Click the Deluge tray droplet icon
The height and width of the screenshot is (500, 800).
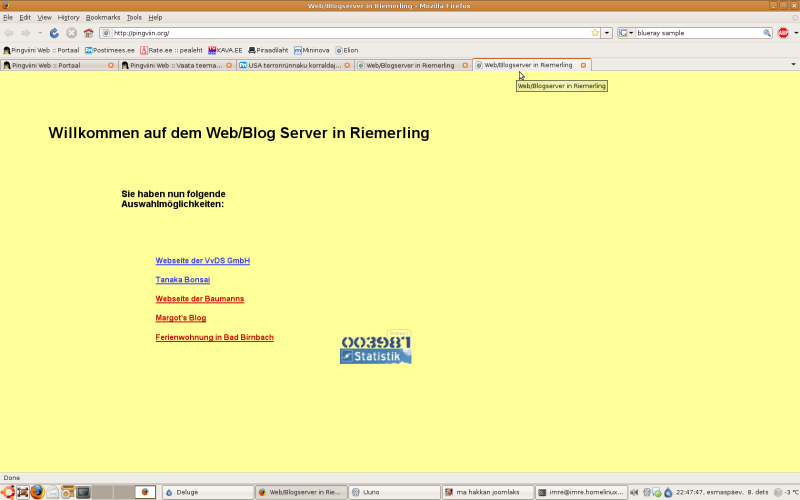(668, 492)
